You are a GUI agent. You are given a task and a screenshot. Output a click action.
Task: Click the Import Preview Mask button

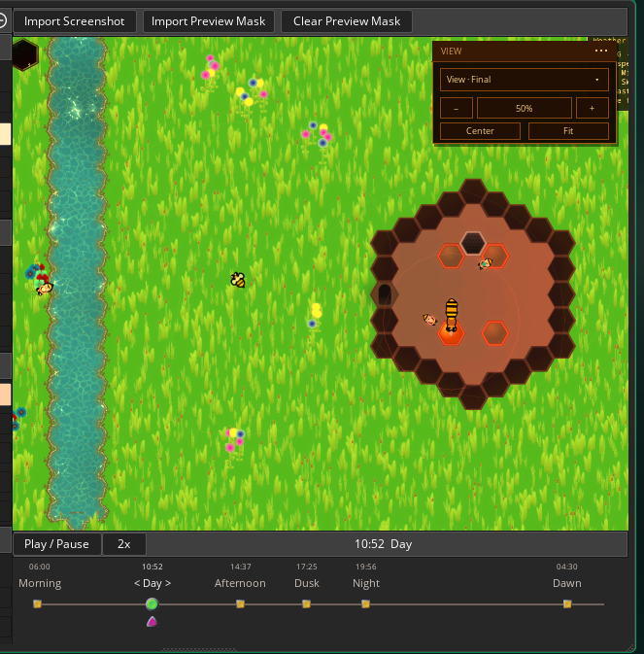tap(209, 21)
